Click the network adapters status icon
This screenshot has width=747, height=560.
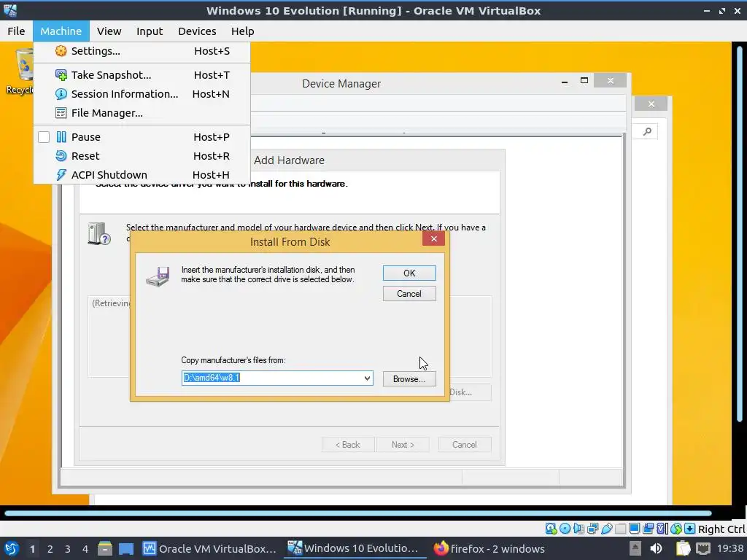click(x=592, y=529)
